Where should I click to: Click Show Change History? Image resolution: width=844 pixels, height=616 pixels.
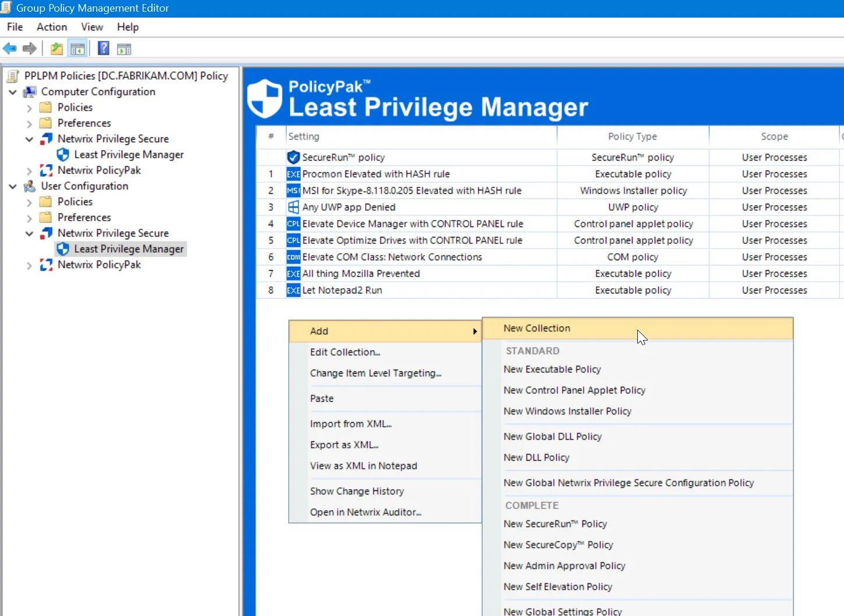click(357, 491)
